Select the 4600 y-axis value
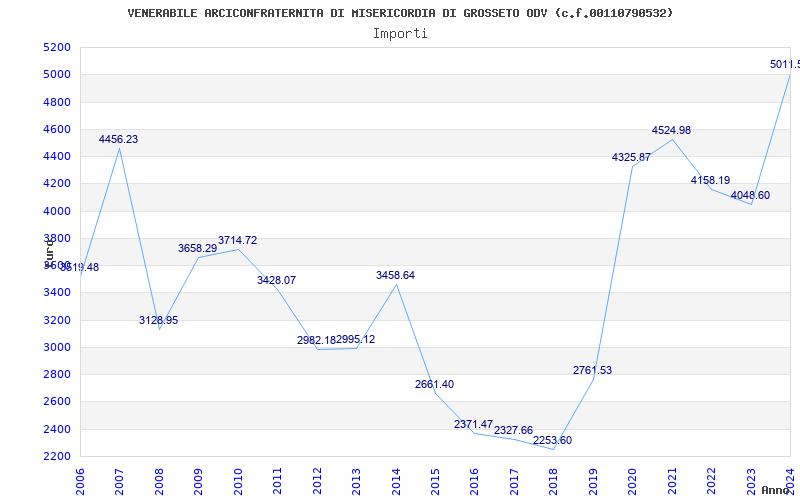This screenshot has height=500, width=800. click(57, 129)
